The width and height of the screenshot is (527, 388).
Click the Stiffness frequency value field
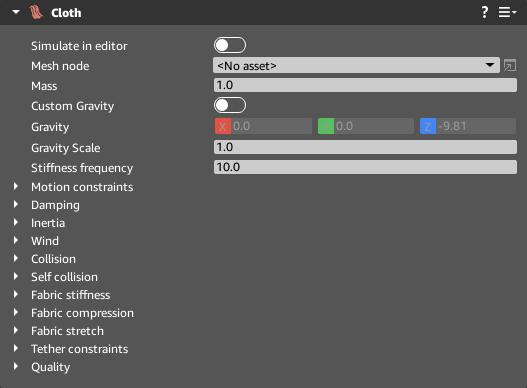point(365,167)
